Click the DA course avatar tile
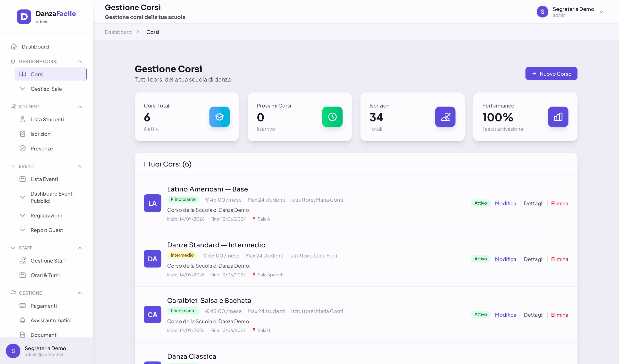 tap(152, 259)
